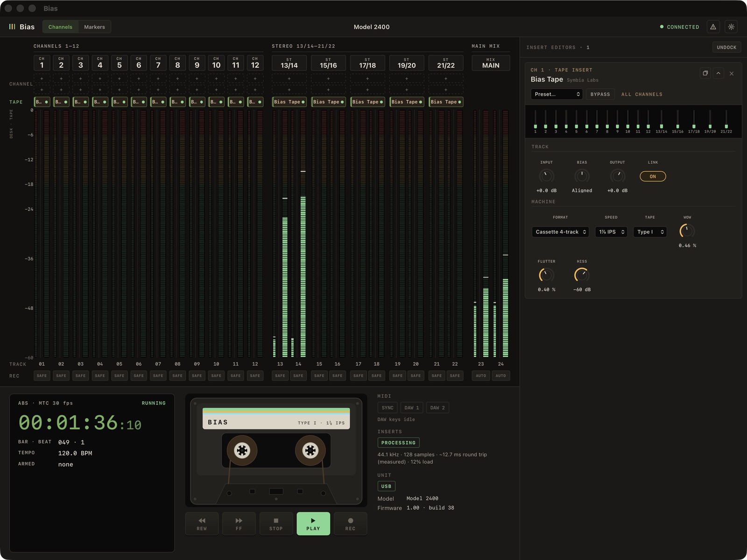The height and width of the screenshot is (560, 747).
Task: Open Bias Tape insert on channel 9
Action: pyautogui.click(x=197, y=102)
